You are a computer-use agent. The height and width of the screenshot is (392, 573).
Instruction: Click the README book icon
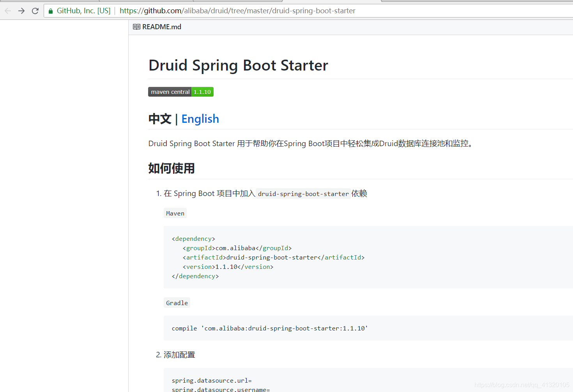[x=136, y=27]
